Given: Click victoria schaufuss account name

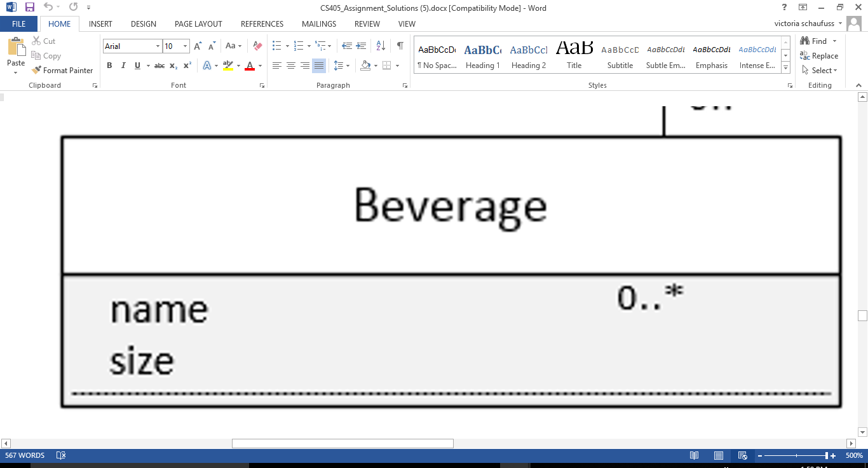Looking at the screenshot, I should coord(804,24).
